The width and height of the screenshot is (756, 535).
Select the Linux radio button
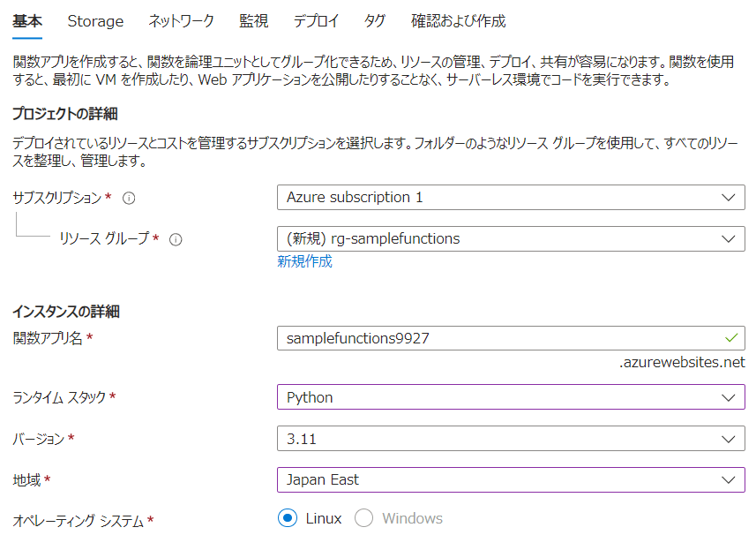click(x=288, y=518)
